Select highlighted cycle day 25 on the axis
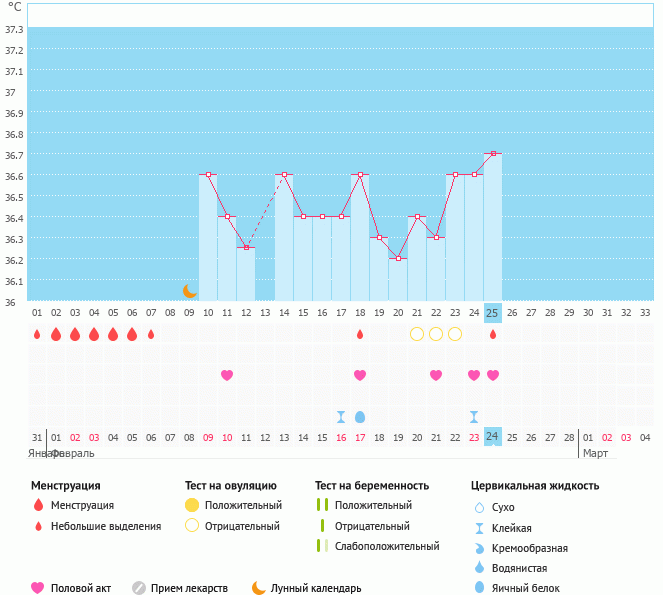 [x=492, y=312]
